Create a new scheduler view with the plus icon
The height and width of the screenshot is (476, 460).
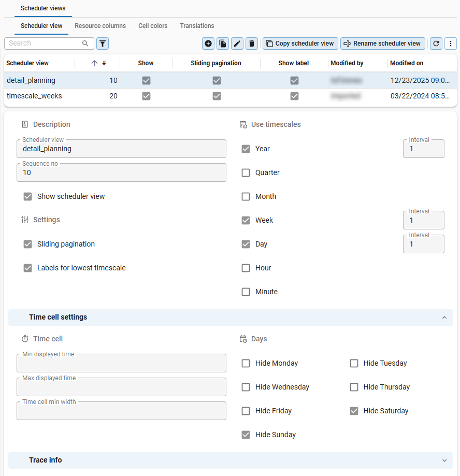tap(208, 44)
